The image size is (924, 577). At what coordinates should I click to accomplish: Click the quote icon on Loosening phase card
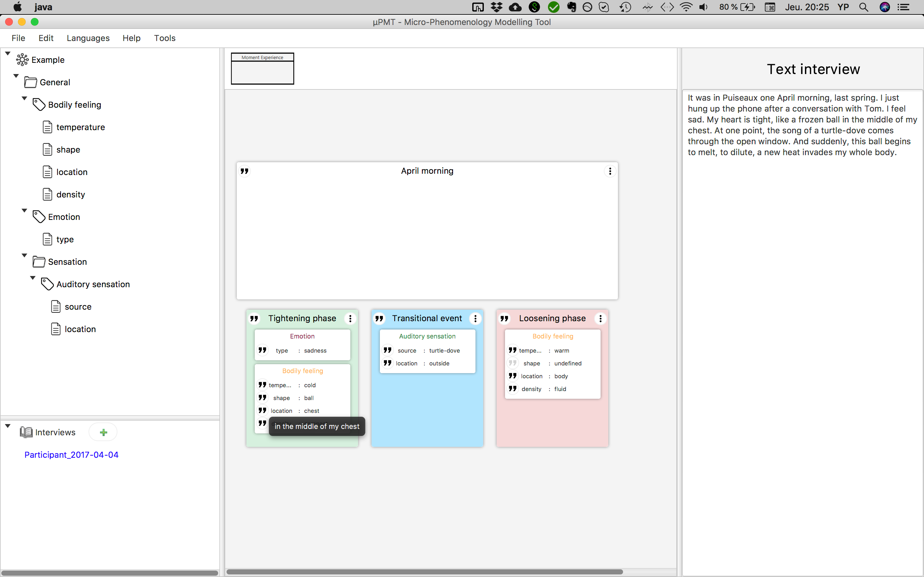tap(505, 318)
